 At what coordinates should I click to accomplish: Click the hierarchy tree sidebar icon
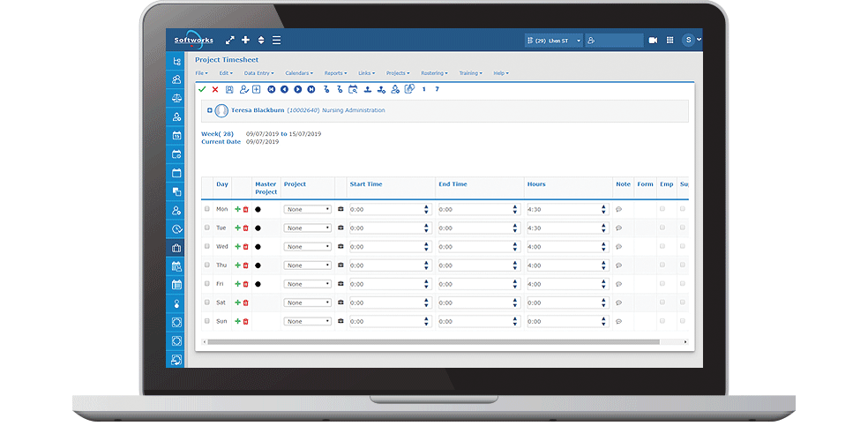[176, 61]
